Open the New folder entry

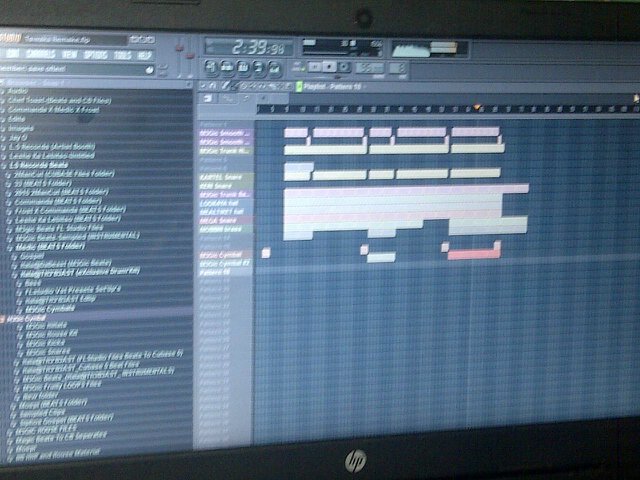[x=40, y=396]
